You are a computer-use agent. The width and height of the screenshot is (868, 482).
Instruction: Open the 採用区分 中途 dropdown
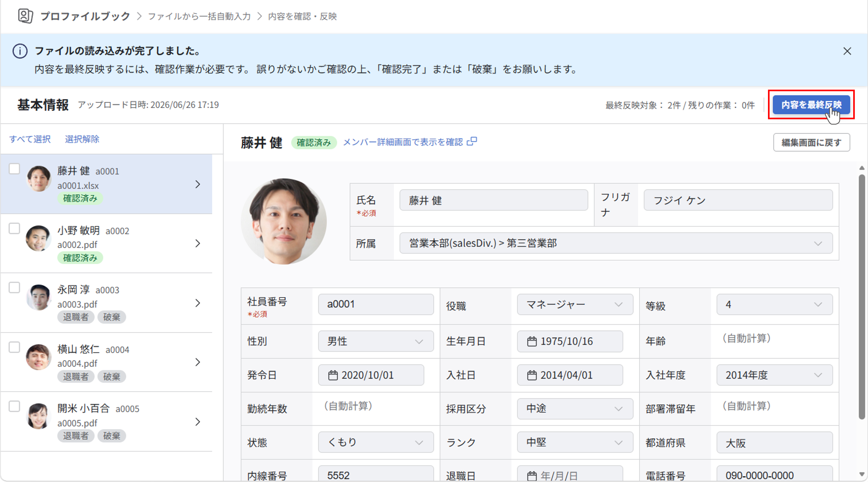(575, 409)
